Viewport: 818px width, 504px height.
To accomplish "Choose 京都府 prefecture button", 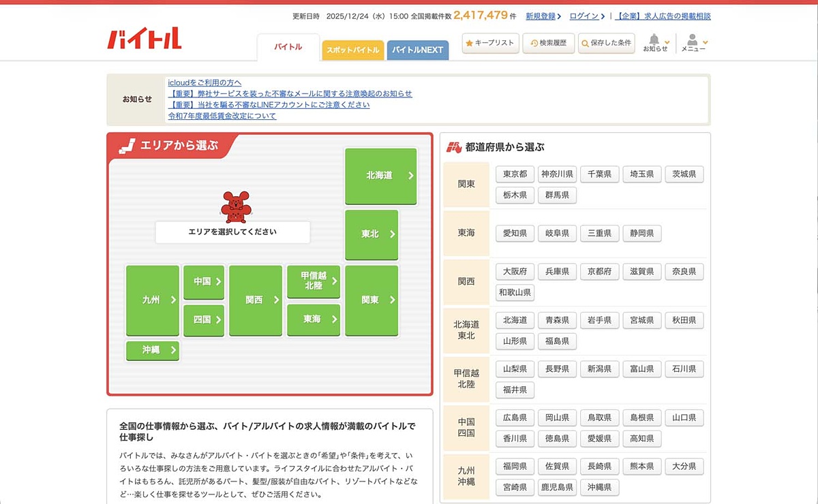I will (599, 272).
